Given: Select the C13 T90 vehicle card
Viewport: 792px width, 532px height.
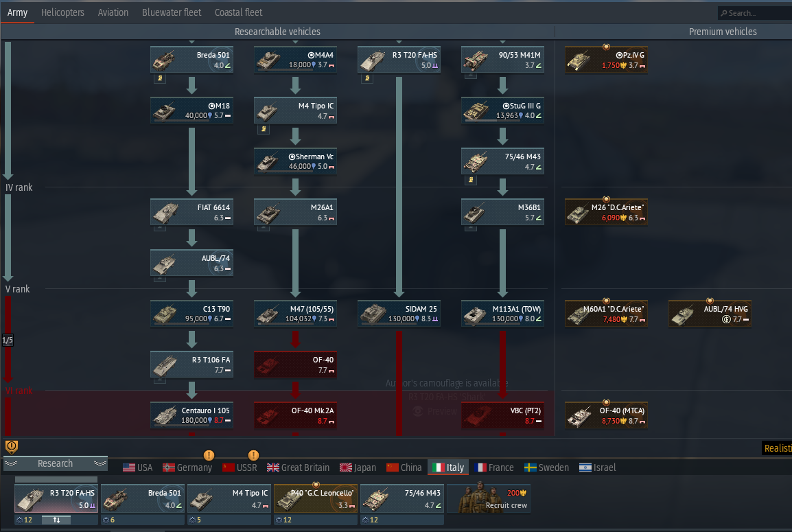Looking at the screenshot, I should coord(192,314).
